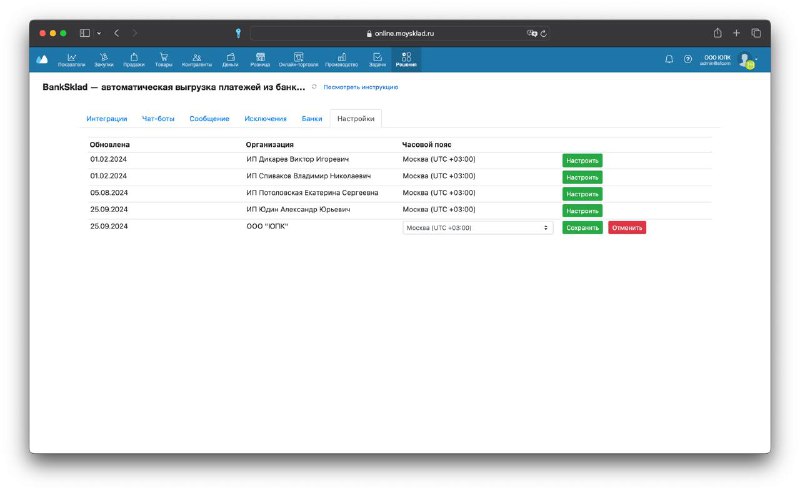This screenshot has height=492, width=800.
Task: Open a new Safari tab
Action: (736, 33)
